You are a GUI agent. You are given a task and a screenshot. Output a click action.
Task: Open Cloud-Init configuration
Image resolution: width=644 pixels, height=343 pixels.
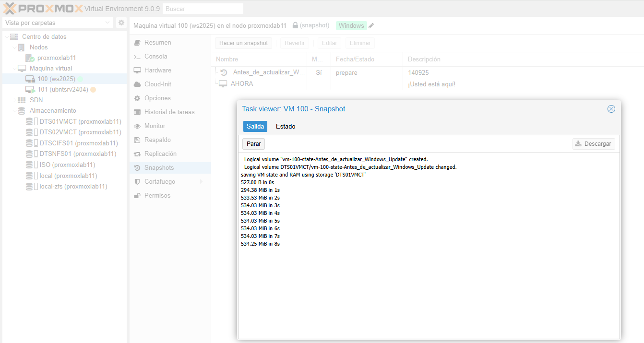170,84
